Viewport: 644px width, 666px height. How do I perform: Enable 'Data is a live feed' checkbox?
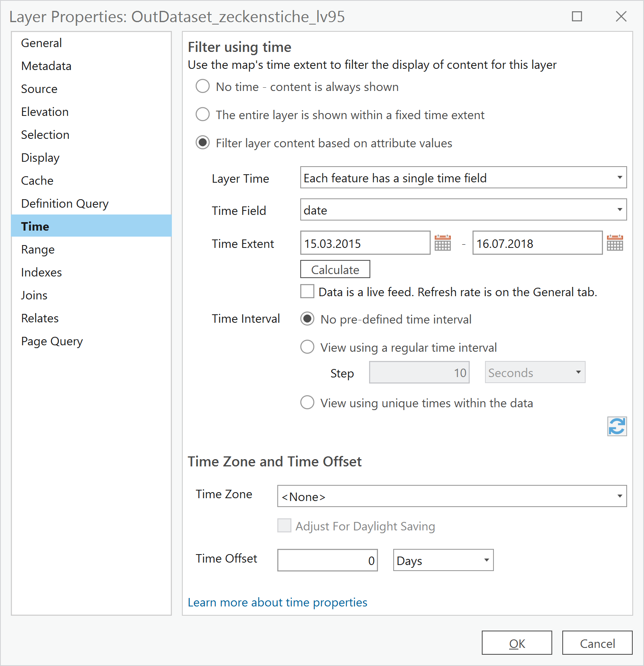coord(308,291)
